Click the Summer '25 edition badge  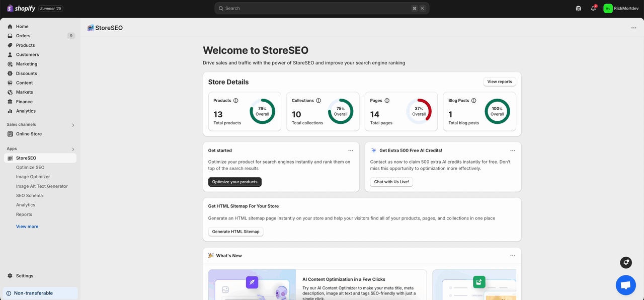tap(51, 9)
